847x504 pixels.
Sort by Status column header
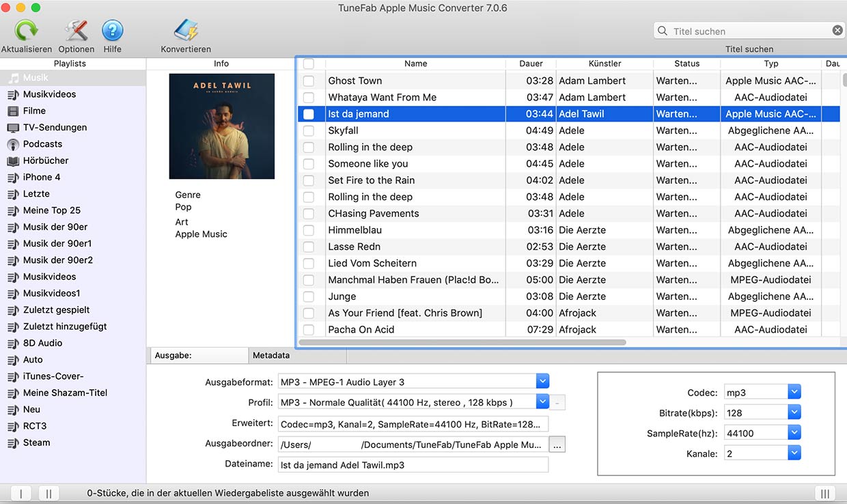tap(686, 64)
